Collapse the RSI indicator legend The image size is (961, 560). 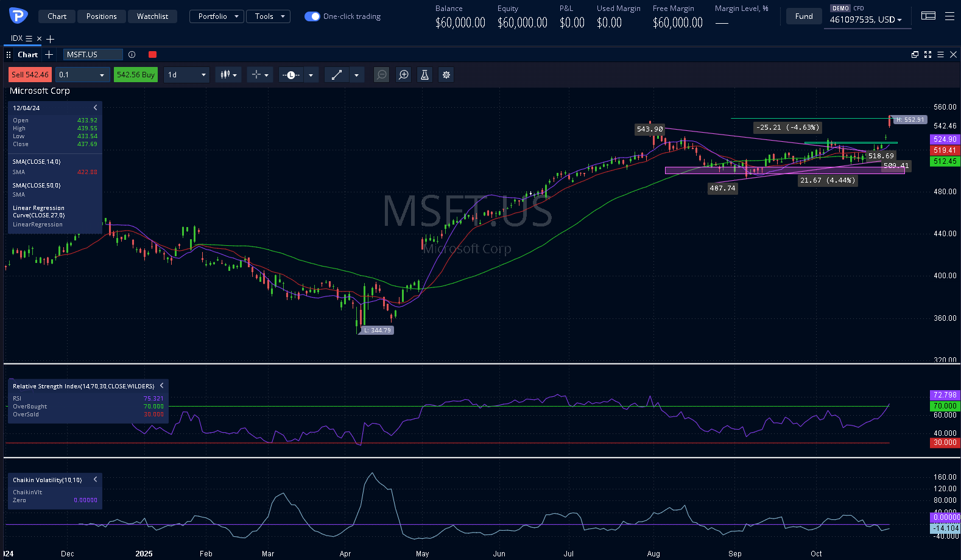point(161,386)
